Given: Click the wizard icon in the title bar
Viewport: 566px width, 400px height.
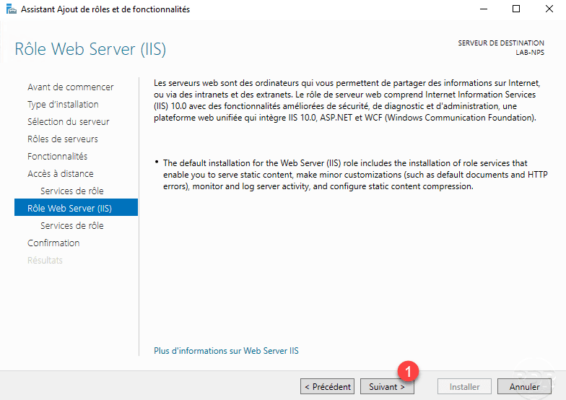Looking at the screenshot, I should click(11, 9).
